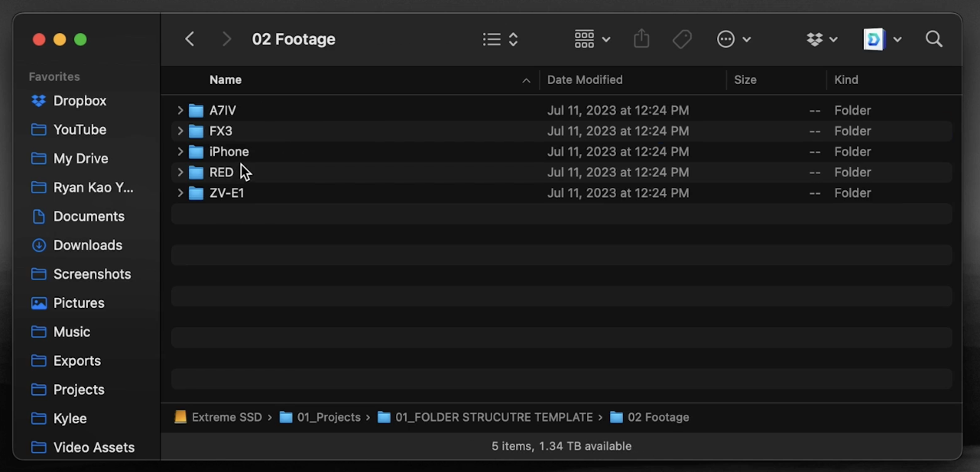Open the Dropbox toolbar menu
This screenshot has width=980, height=472.
[822, 39]
